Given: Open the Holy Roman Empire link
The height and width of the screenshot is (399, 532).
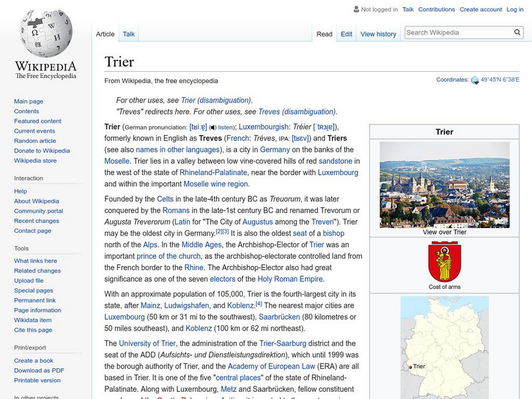Looking at the screenshot, I should pos(290,279).
